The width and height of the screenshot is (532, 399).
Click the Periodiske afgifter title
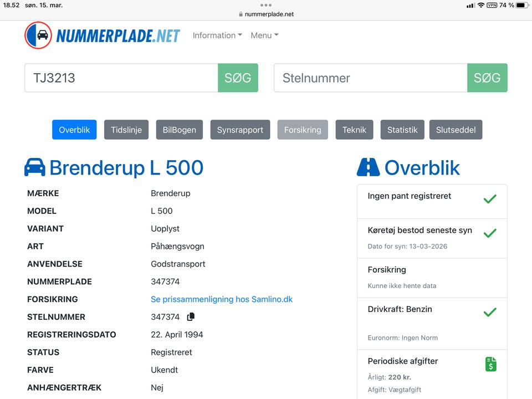pos(403,361)
